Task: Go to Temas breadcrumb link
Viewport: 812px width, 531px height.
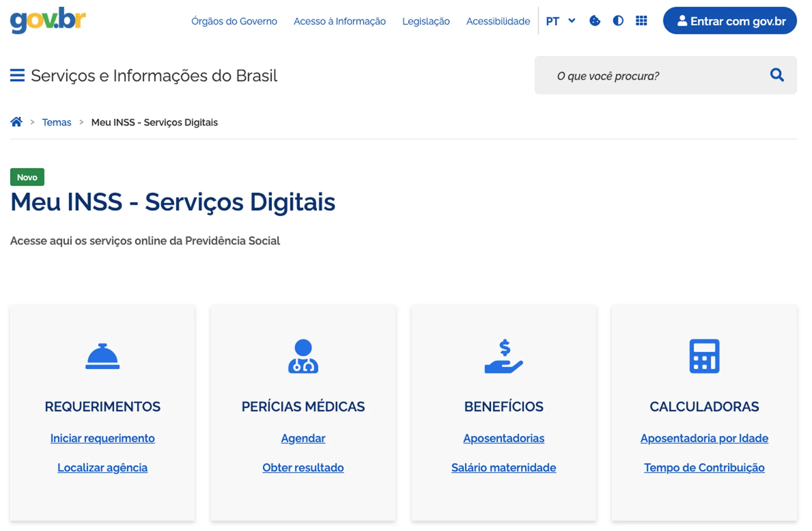Action: coord(57,122)
